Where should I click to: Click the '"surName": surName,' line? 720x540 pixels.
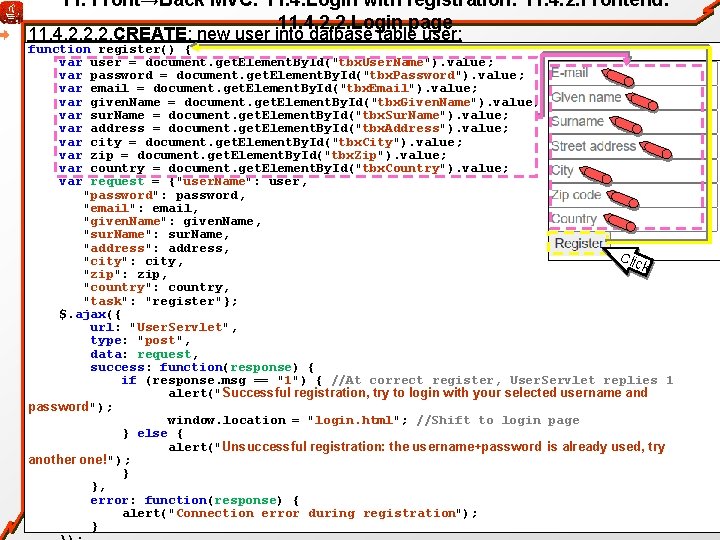(x=156, y=234)
